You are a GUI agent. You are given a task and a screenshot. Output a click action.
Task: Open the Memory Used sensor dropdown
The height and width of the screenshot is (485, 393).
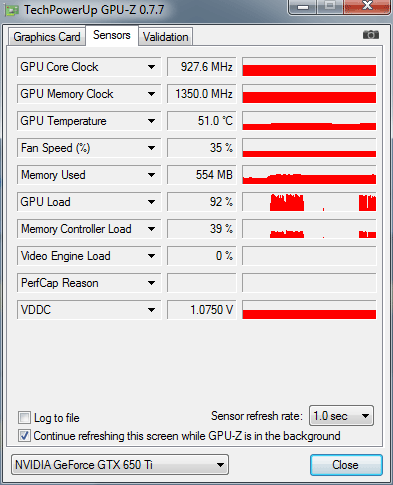151,175
